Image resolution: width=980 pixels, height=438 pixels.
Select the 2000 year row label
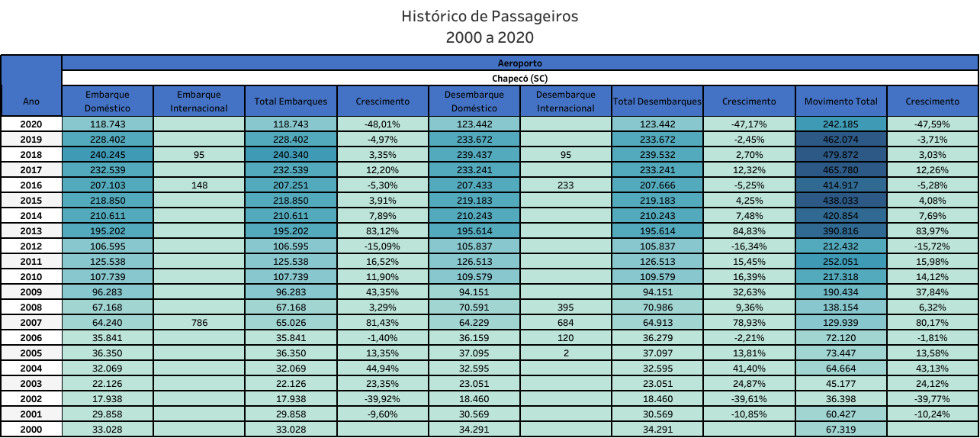coord(31,430)
